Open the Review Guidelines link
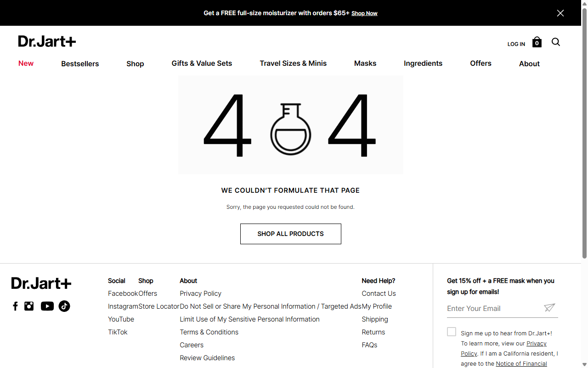588x368 pixels. (x=207, y=358)
